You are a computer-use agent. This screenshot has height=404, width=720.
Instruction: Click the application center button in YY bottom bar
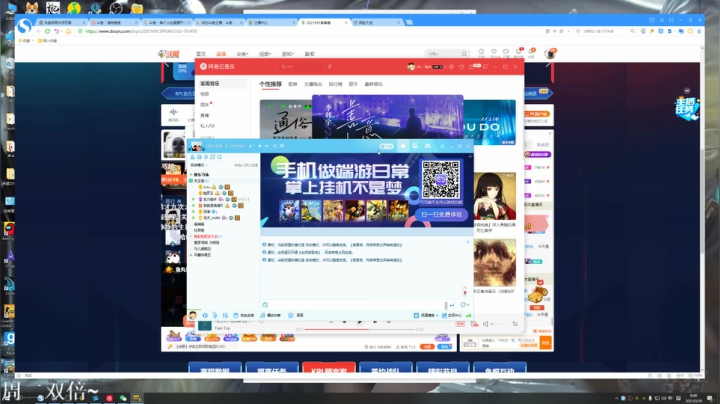tap(451, 315)
